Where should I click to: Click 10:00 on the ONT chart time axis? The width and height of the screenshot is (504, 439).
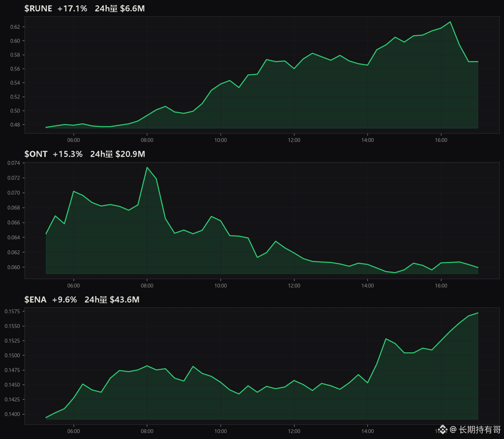[221, 286]
